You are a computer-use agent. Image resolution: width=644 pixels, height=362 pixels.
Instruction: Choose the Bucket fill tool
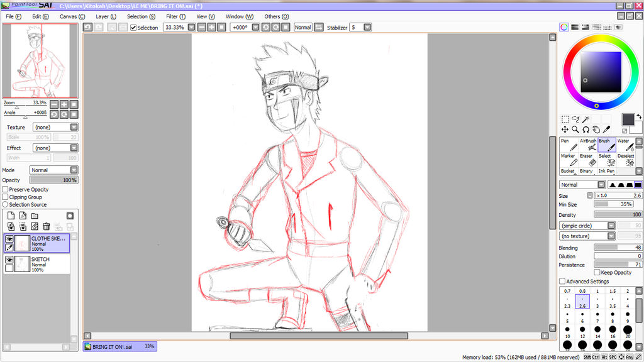pyautogui.click(x=567, y=172)
